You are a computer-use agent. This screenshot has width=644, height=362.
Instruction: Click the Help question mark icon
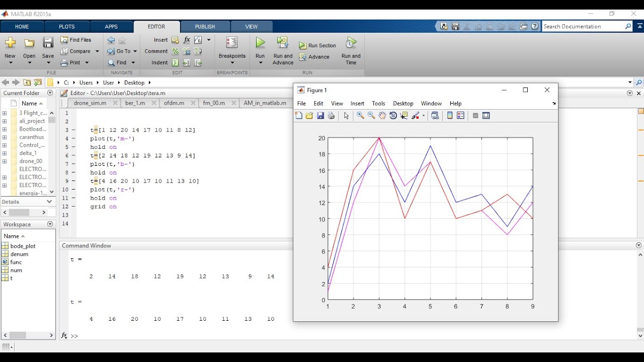(535, 26)
